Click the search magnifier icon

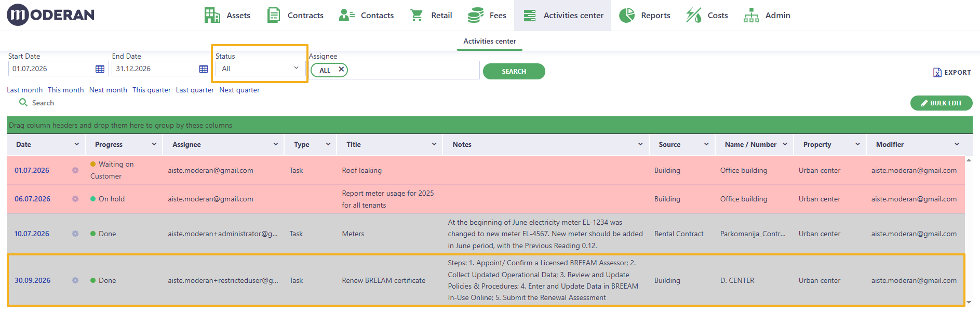tap(23, 102)
